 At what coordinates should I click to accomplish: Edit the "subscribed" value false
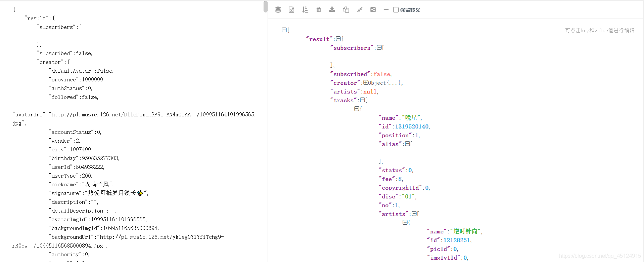pos(382,74)
